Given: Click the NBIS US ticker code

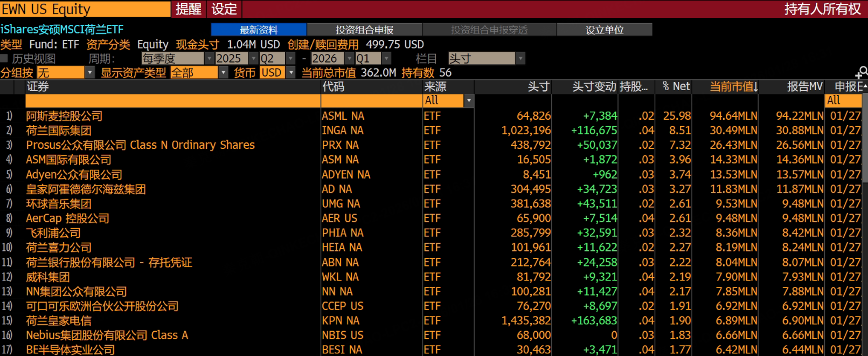Looking at the screenshot, I should tap(343, 336).
